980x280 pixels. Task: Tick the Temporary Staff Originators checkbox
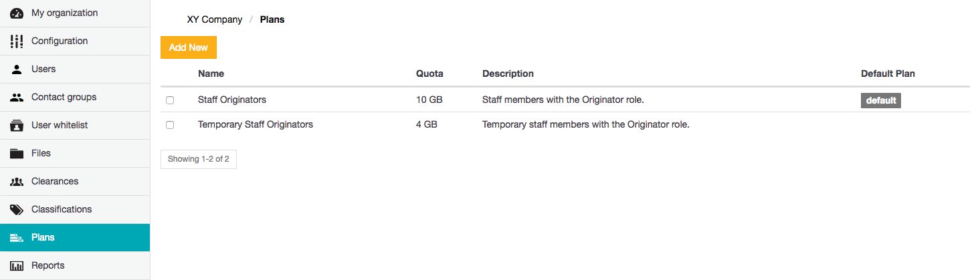click(x=170, y=125)
